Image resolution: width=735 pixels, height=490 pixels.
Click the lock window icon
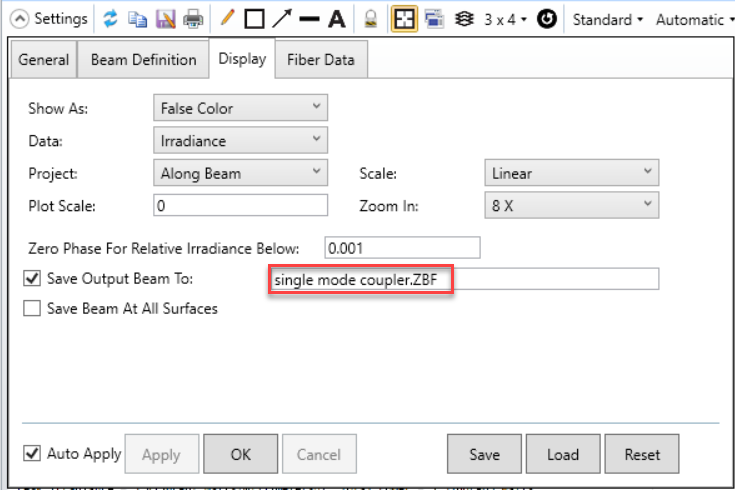click(369, 19)
